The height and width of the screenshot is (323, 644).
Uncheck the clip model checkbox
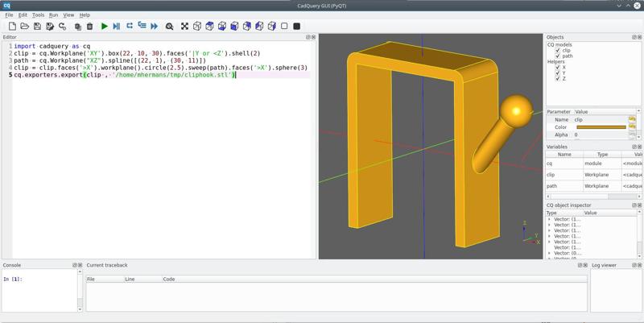[558, 51]
